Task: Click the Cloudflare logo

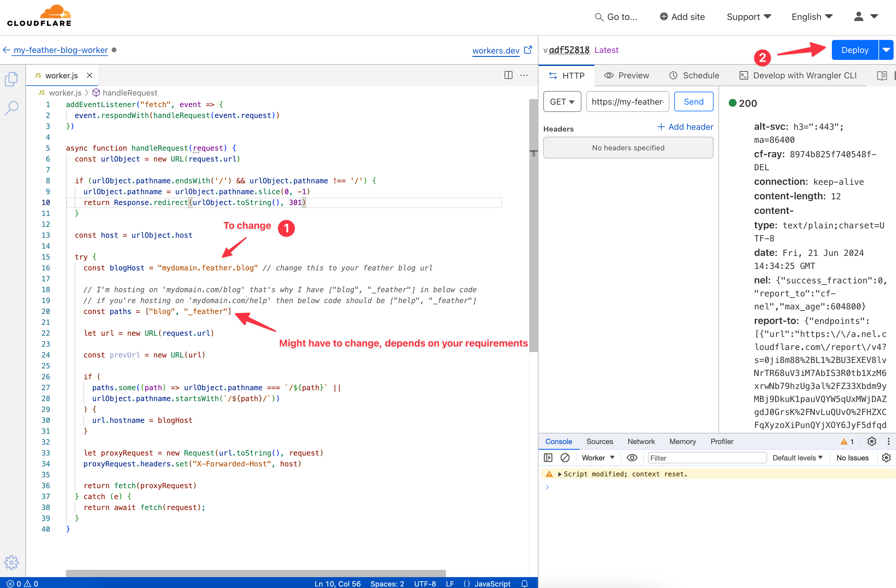Action: pyautogui.click(x=39, y=16)
